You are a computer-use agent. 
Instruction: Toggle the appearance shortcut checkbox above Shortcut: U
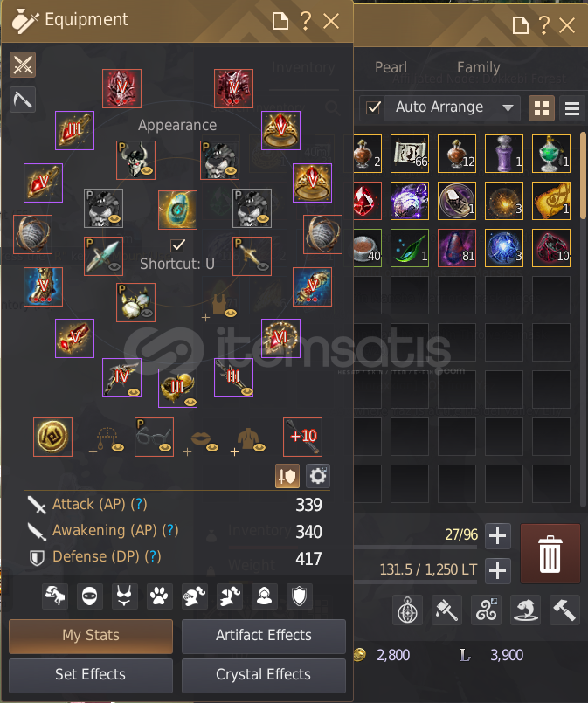coord(178,245)
